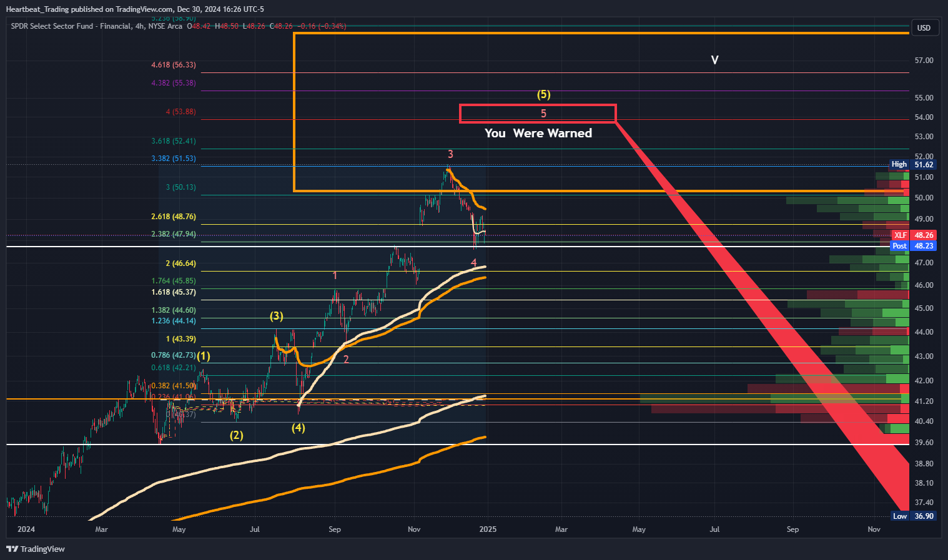
Task: Click the yellow (5) wave label
Action: pyautogui.click(x=544, y=94)
